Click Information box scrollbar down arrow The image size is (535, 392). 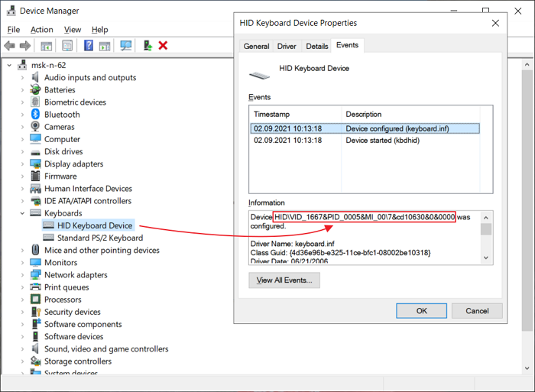click(485, 258)
